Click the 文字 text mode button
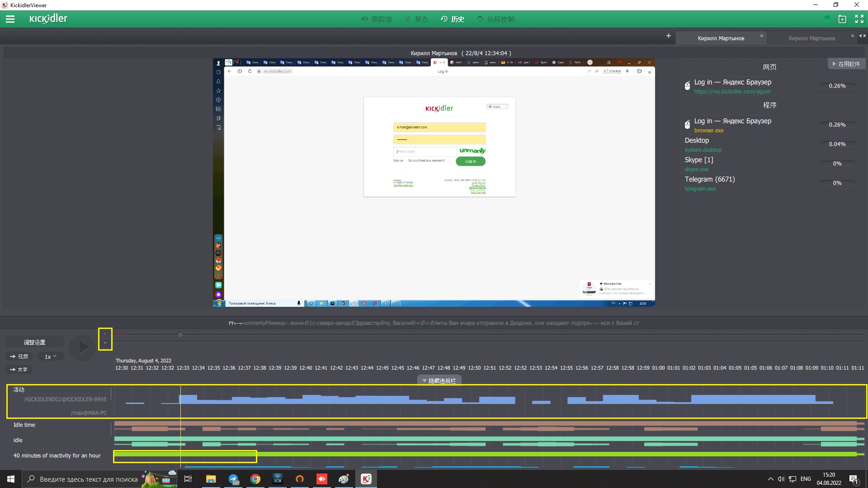This screenshot has width=868, height=488. (19, 370)
